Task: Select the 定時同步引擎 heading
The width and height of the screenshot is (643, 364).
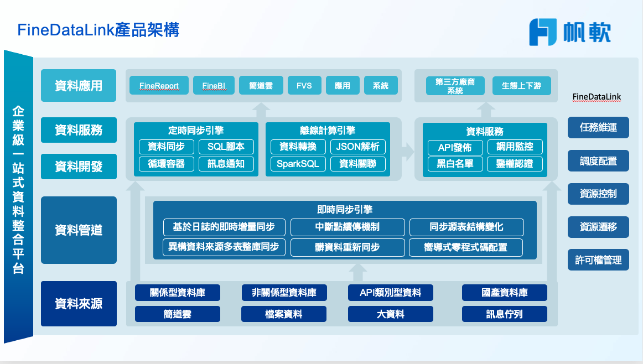Action: 196,131
